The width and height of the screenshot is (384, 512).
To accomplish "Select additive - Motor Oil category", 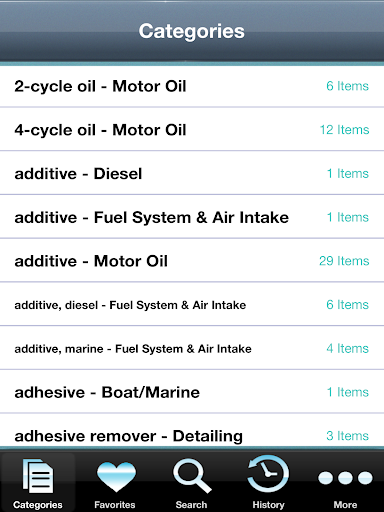I will point(192,261).
